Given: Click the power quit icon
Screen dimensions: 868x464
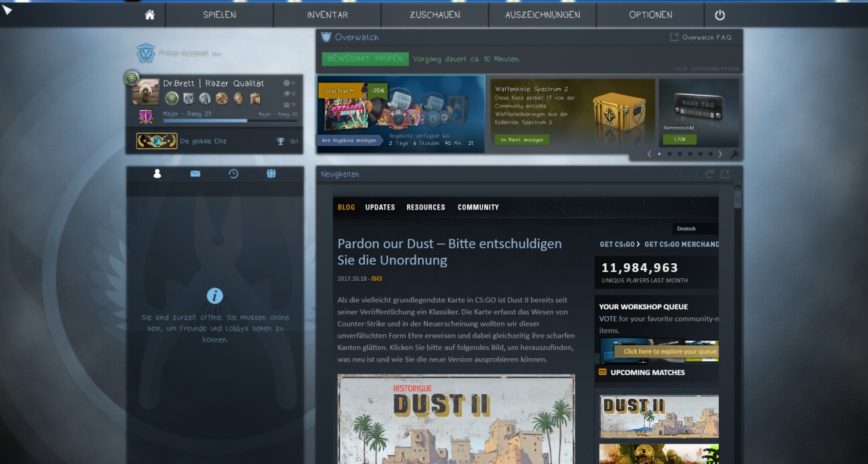Looking at the screenshot, I should click(719, 15).
